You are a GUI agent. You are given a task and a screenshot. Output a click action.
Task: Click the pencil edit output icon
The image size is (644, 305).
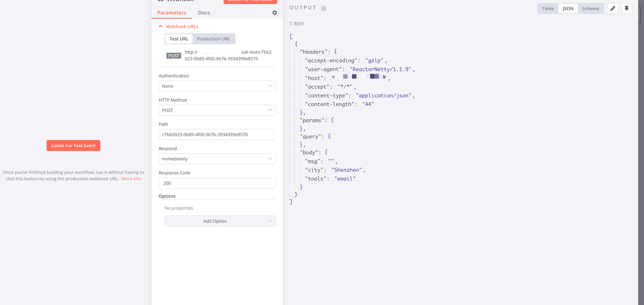pos(613,8)
